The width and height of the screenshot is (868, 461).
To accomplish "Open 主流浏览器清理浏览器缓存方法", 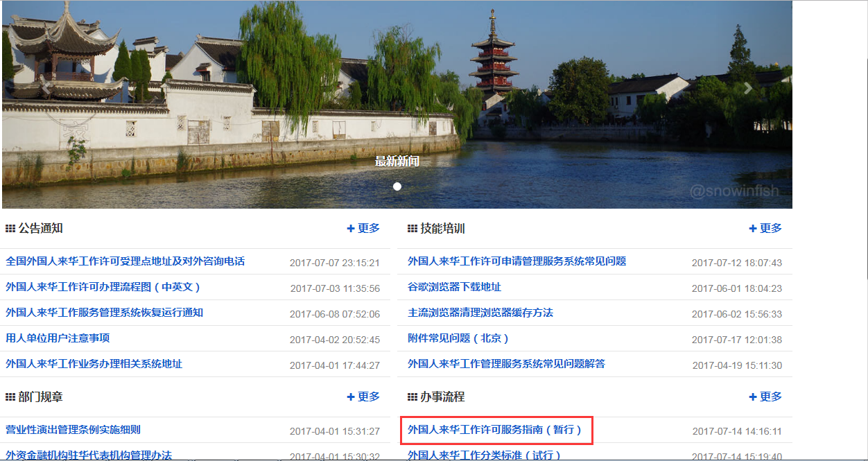I will click(480, 313).
